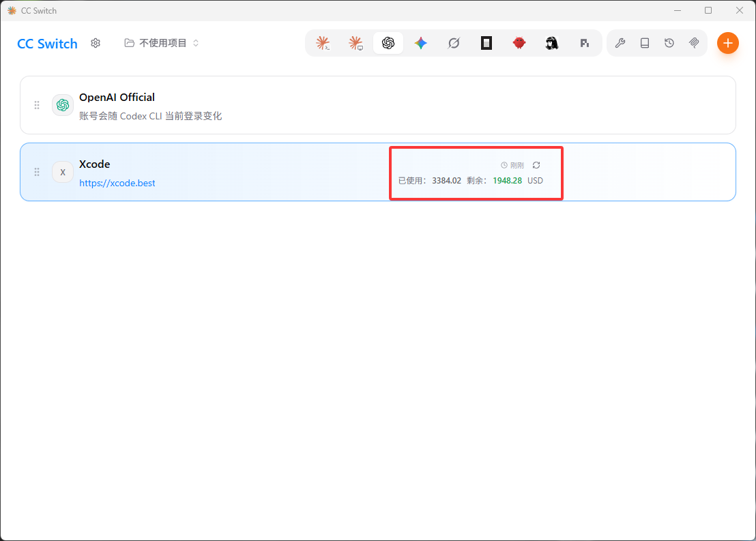Open settings via the gear icon
The width and height of the screenshot is (756, 541).
pyautogui.click(x=96, y=44)
